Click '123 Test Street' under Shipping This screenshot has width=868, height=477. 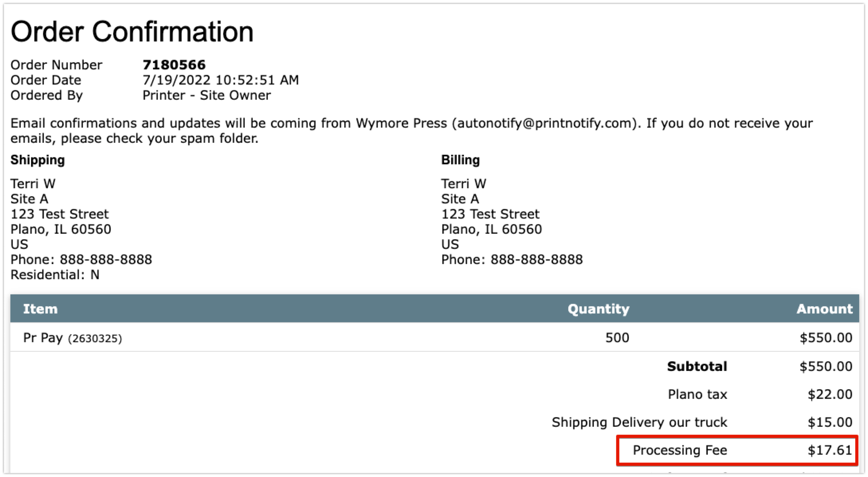tap(59, 214)
